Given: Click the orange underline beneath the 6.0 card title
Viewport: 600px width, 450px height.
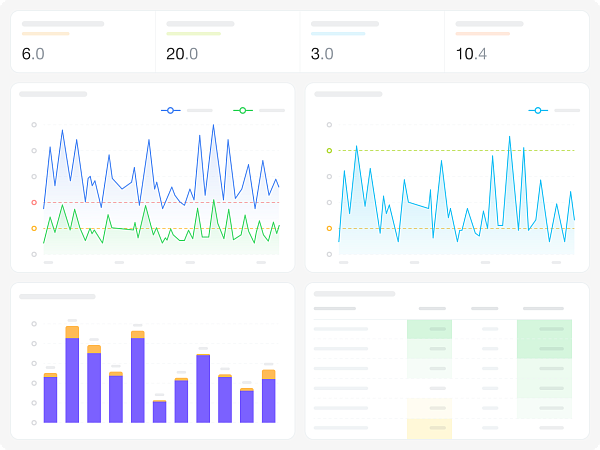Looking at the screenshot, I should click(46, 34).
